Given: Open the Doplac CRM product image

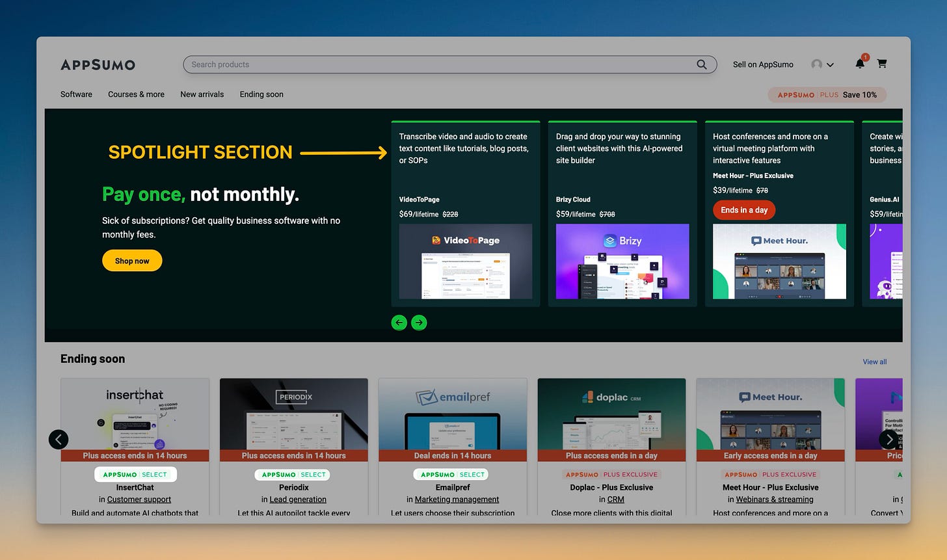Looking at the screenshot, I should [x=611, y=414].
